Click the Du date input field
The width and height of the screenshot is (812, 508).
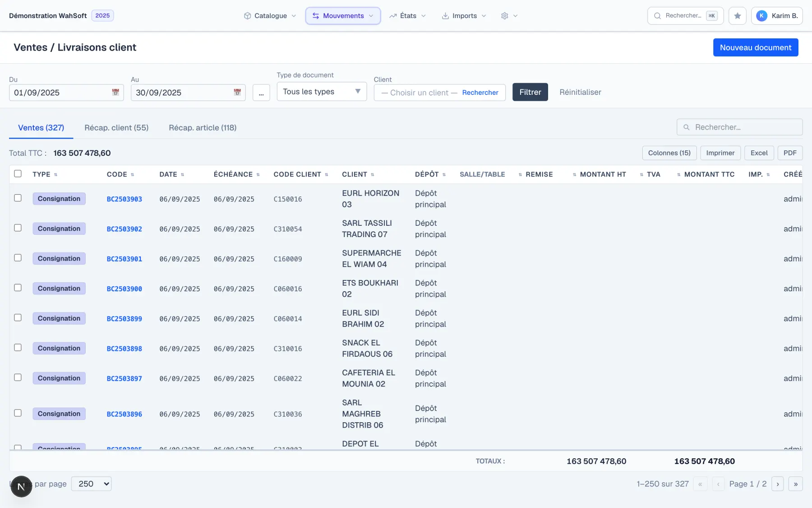coord(66,93)
